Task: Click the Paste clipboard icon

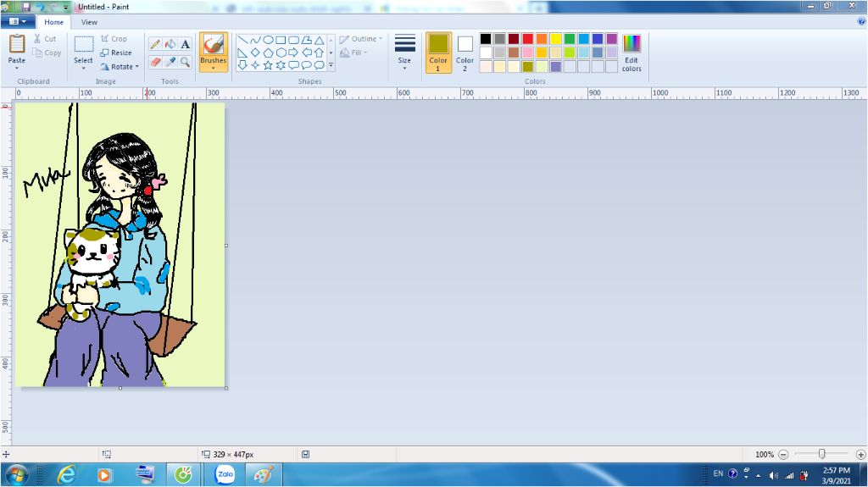Action: (17, 44)
